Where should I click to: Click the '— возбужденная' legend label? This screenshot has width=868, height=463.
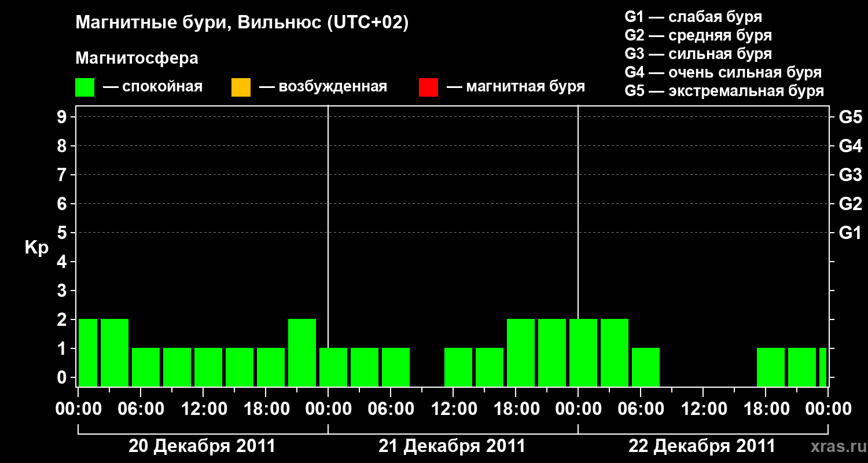click(x=323, y=87)
